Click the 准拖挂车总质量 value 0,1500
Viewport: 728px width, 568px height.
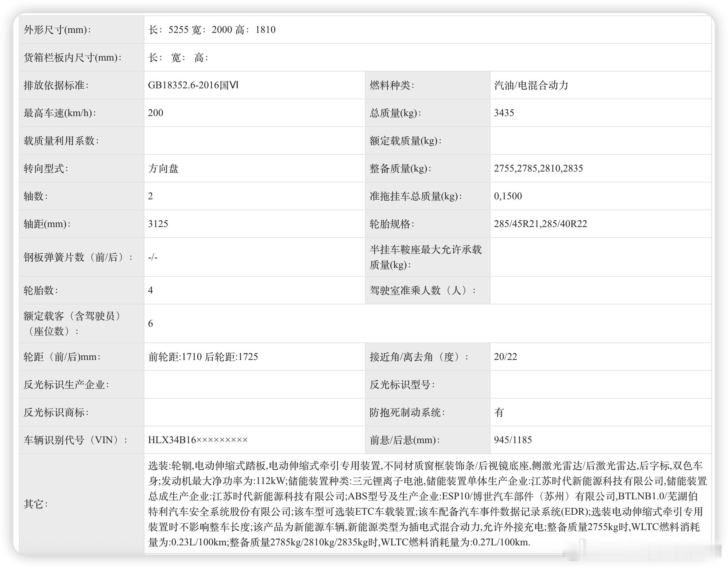coord(508,196)
